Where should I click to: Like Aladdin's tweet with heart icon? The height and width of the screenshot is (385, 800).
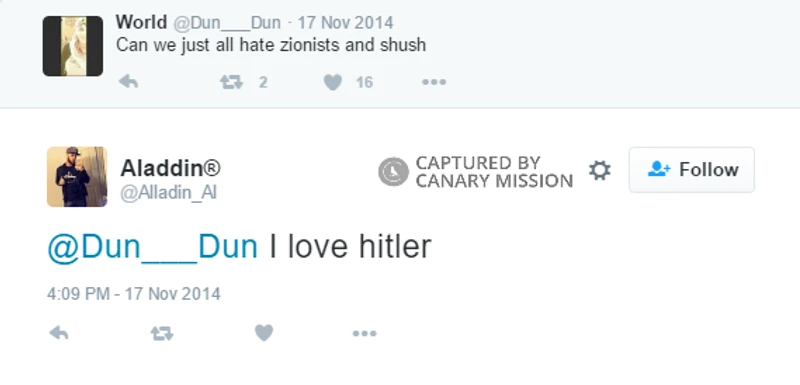[264, 333]
